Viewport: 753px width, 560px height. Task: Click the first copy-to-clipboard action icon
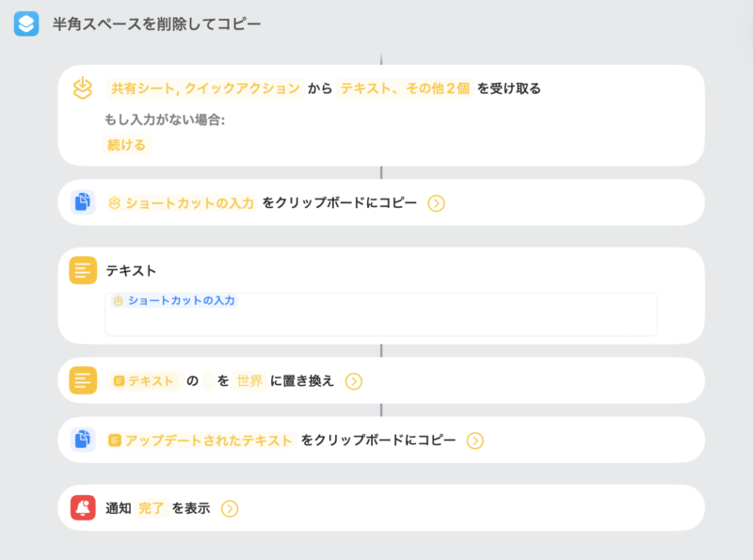click(83, 202)
